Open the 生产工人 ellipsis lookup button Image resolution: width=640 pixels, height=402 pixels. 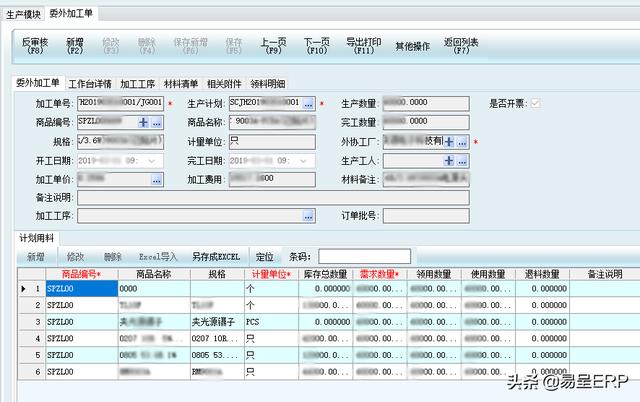coord(463,160)
